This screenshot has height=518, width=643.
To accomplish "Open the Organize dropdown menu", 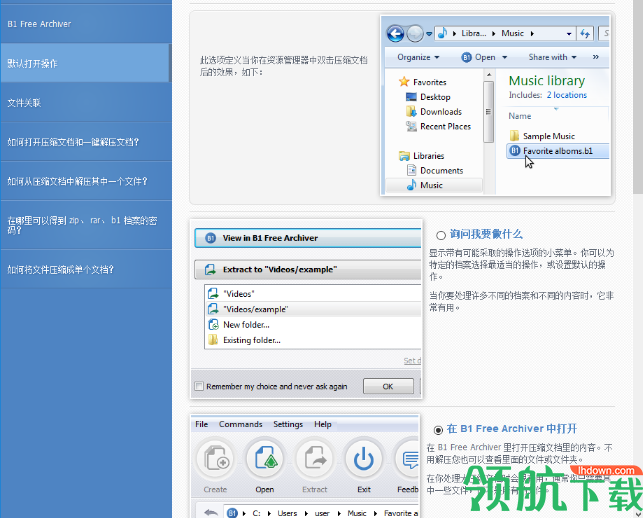I will coord(418,57).
